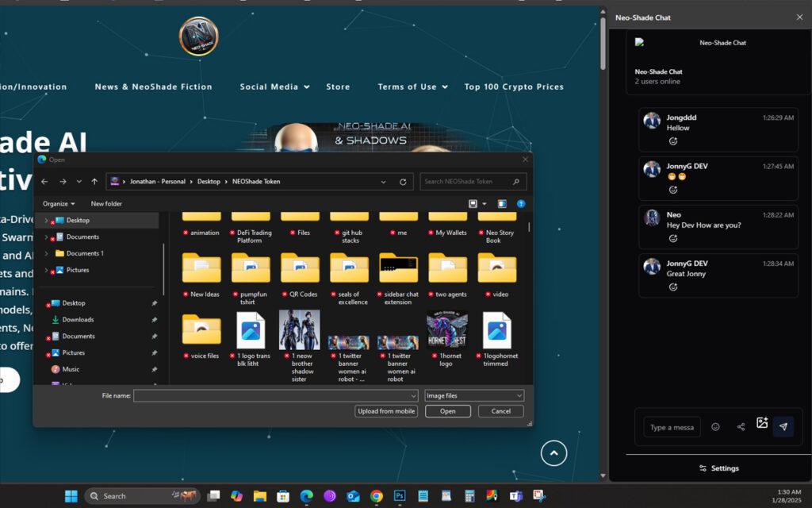Send the chat message with paper-plane icon
Viewport: 812px width, 508px height.
[783, 426]
